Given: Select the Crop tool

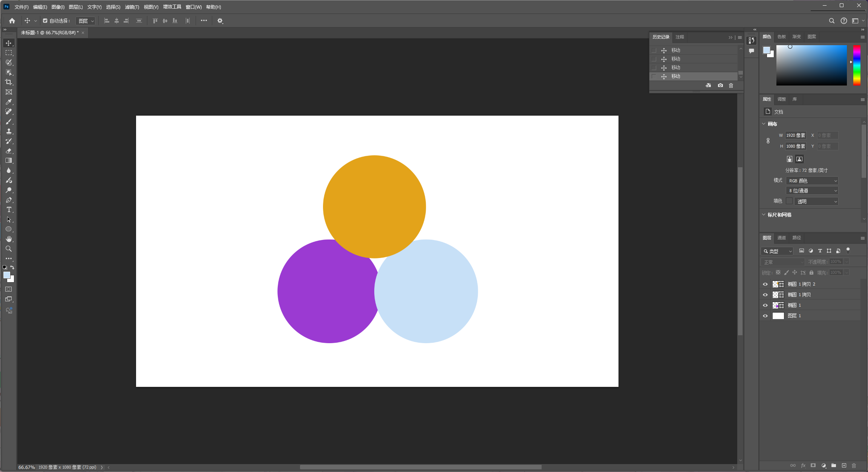Looking at the screenshot, I should coord(9,82).
